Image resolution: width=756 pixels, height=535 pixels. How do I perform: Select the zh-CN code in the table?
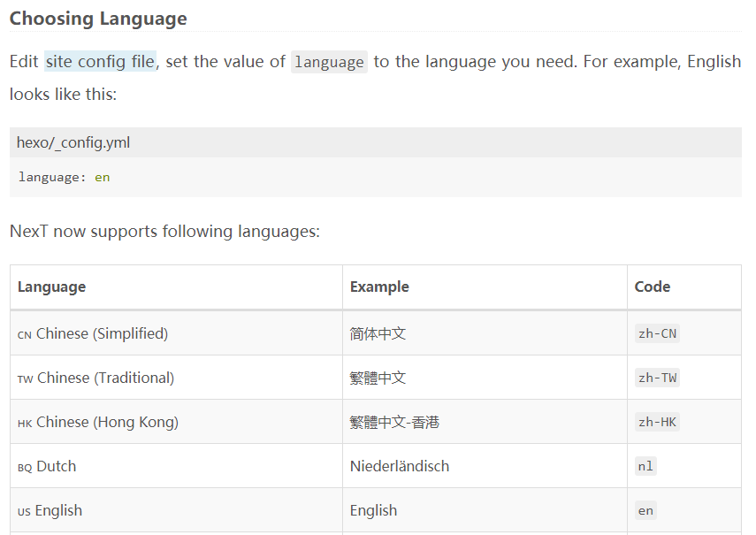tap(658, 333)
